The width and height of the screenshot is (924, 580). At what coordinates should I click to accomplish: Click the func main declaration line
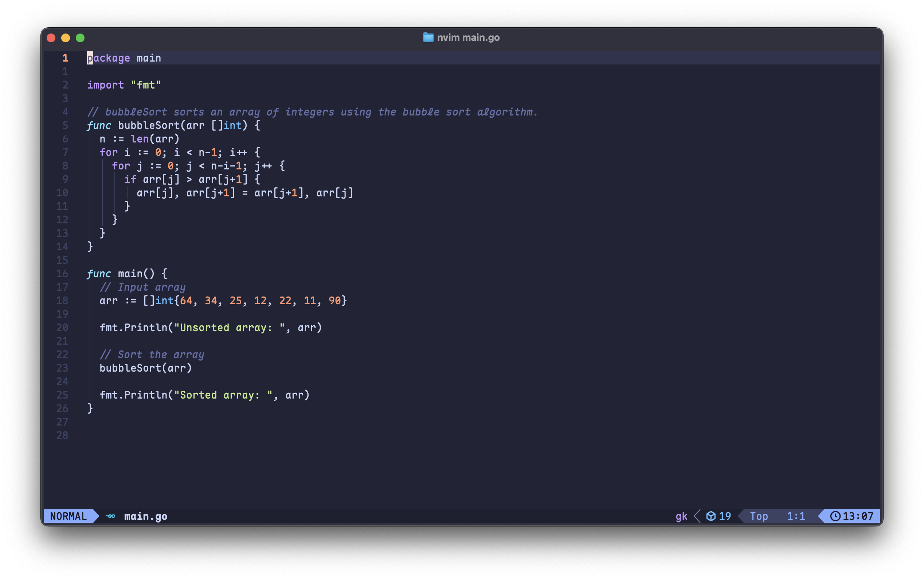pyautogui.click(x=126, y=274)
